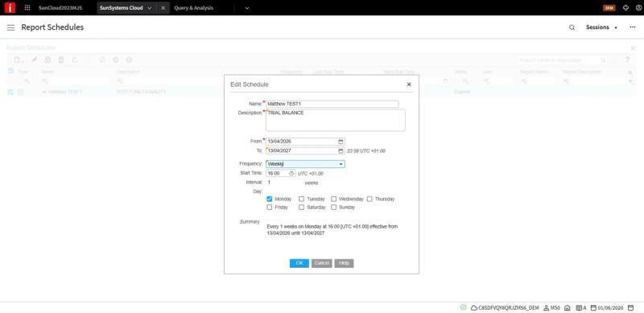644x313 pixels.
Task: Click the rightmost calendar icon in status bar
Action: tap(630, 307)
